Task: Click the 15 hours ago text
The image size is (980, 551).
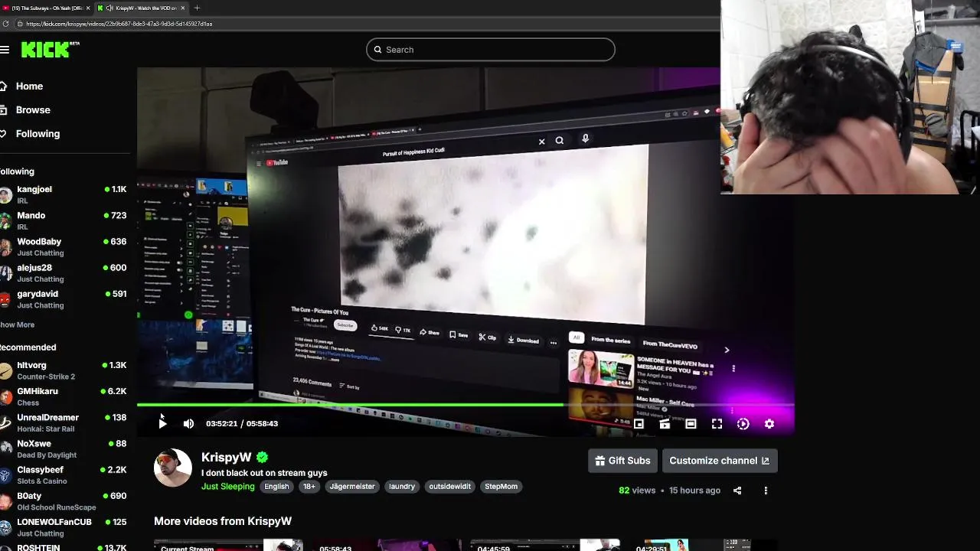Action: click(x=694, y=491)
